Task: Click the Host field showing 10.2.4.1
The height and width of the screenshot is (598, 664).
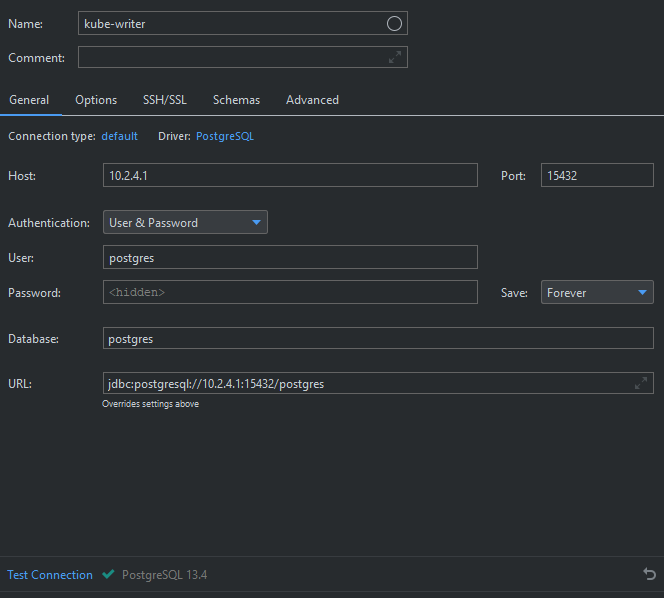Action: (290, 175)
